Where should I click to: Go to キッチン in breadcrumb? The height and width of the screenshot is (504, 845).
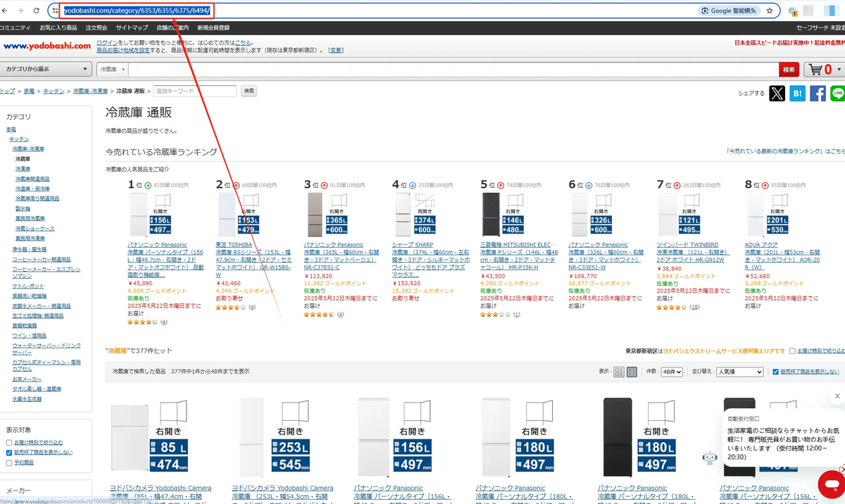(x=54, y=91)
